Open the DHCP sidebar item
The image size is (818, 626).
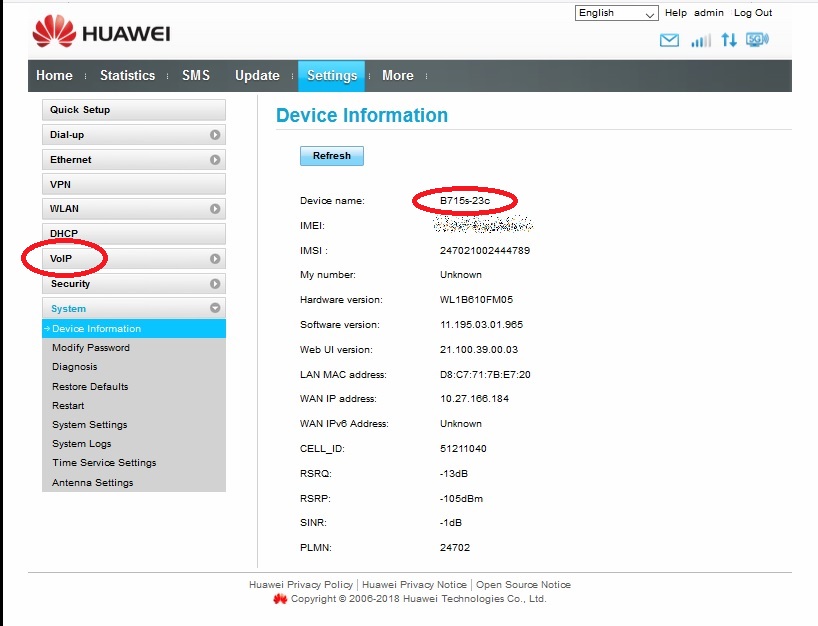pos(134,234)
